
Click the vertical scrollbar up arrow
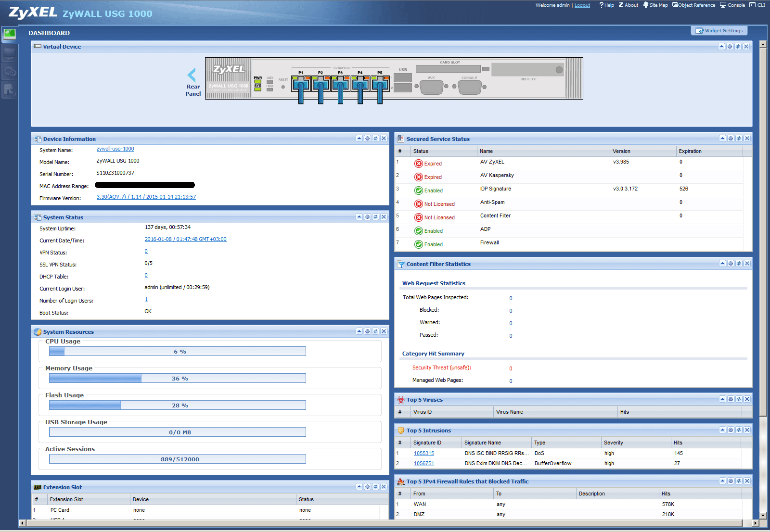pyautogui.click(x=763, y=44)
